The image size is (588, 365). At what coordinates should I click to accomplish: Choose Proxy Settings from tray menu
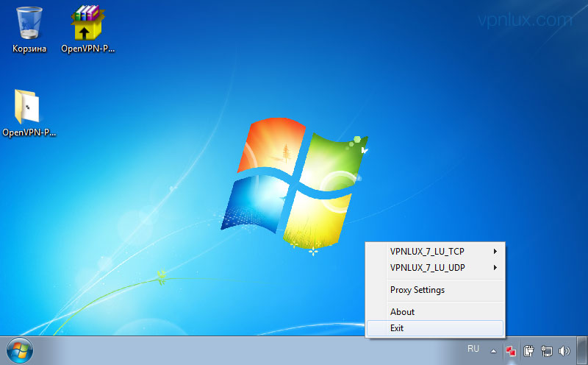coord(436,290)
